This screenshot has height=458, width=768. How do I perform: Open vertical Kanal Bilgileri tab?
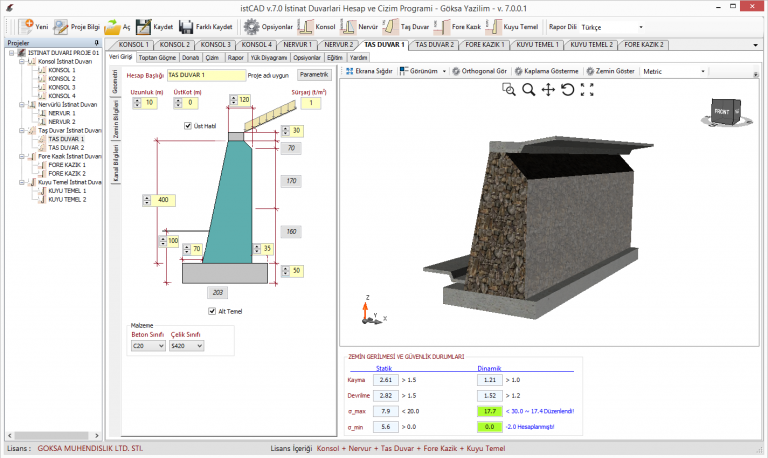[116, 163]
